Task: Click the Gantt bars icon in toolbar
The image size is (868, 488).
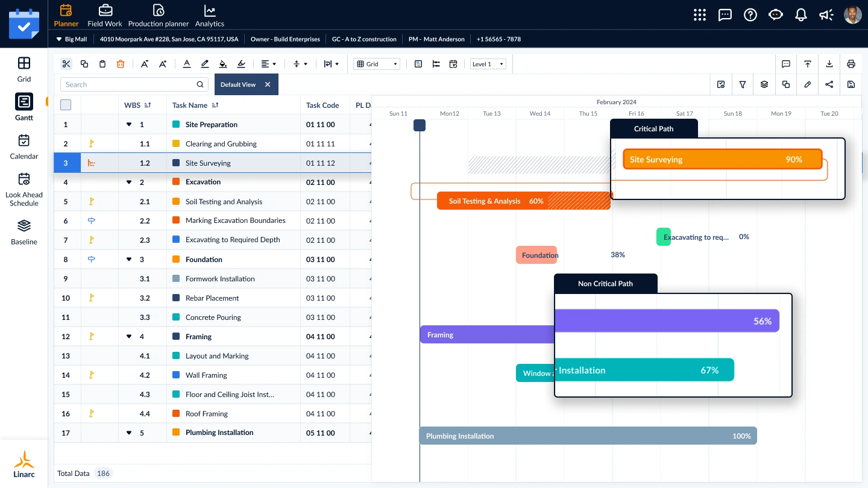Action: [x=436, y=64]
